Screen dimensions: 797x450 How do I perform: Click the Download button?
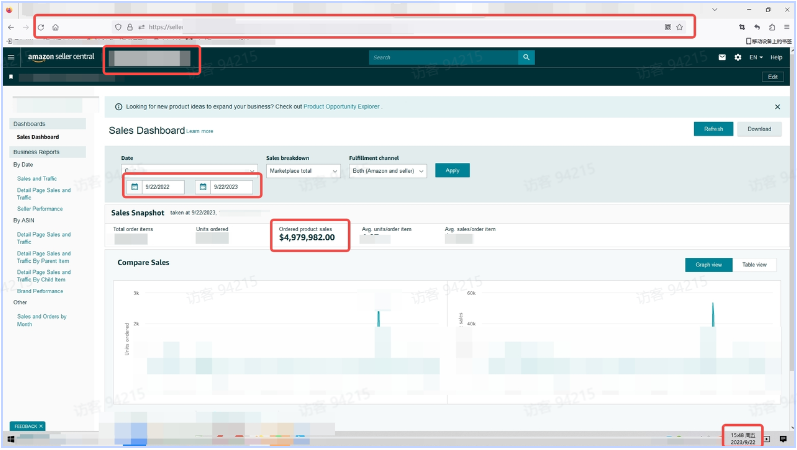pyautogui.click(x=759, y=129)
